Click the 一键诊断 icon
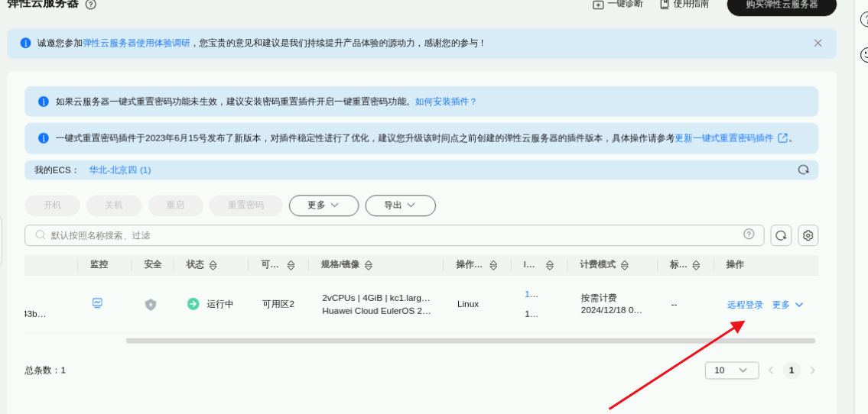Viewport: 868px width, 414px height. point(598,5)
